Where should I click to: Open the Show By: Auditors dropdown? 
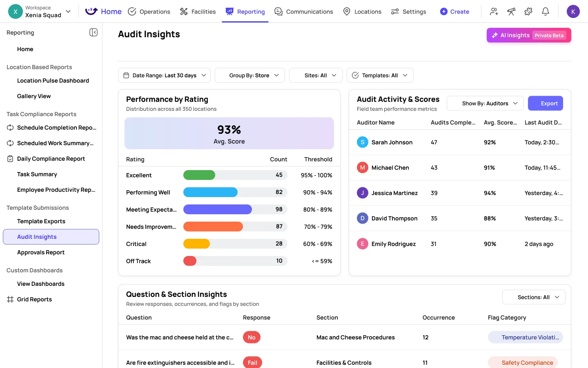coord(485,103)
